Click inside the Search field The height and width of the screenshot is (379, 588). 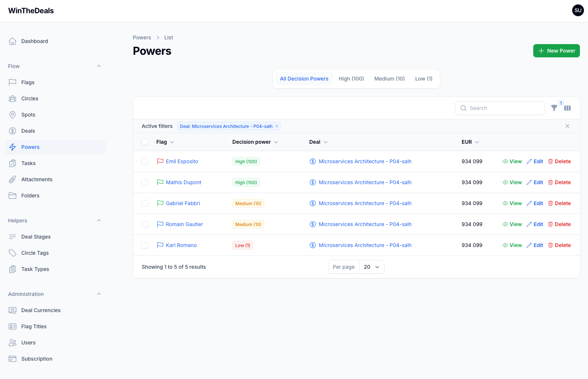point(500,108)
